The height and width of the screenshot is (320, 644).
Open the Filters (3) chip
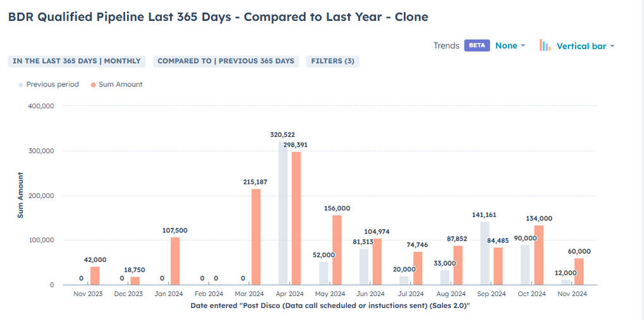click(332, 61)
